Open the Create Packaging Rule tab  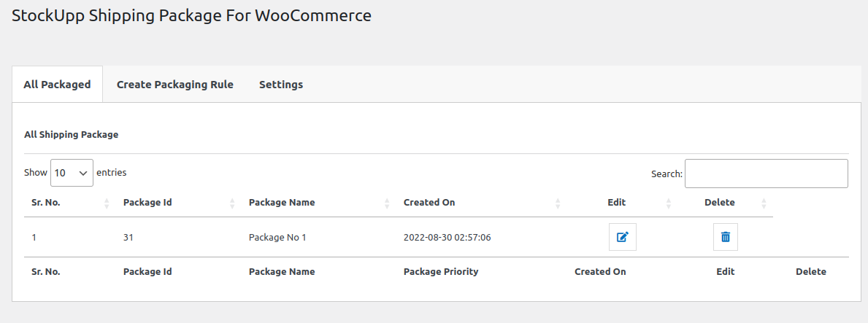[x=175, y=85]
